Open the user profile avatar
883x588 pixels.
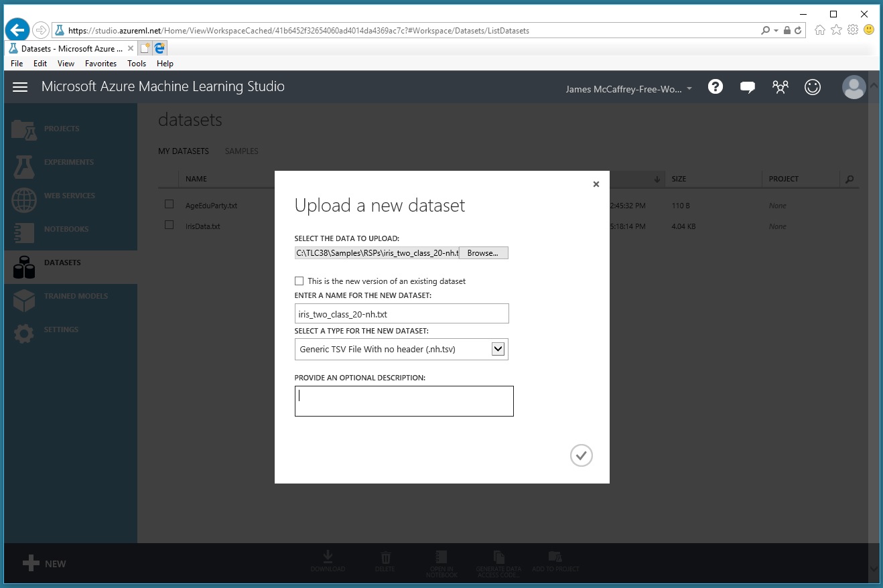click(854, 87)
